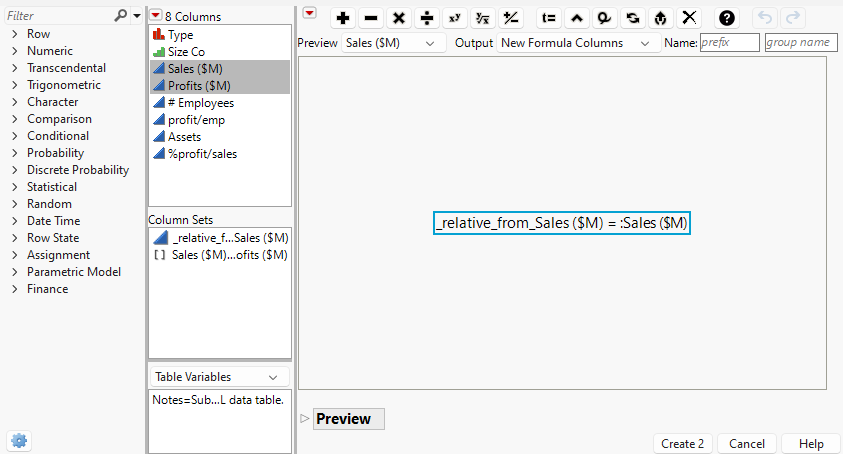The image size is (843, 454).
Task: Select Sales ($M)...ofits ($M) column set
Action: (220, 255)
